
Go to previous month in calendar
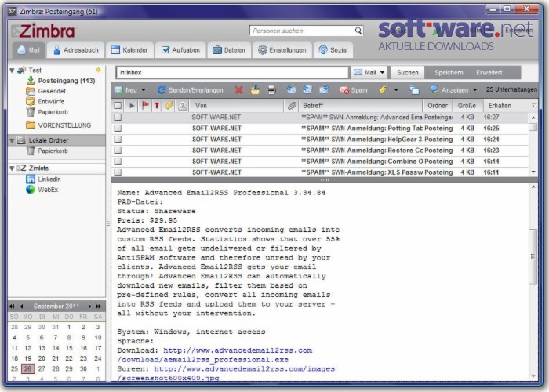[x=21, y=307]
